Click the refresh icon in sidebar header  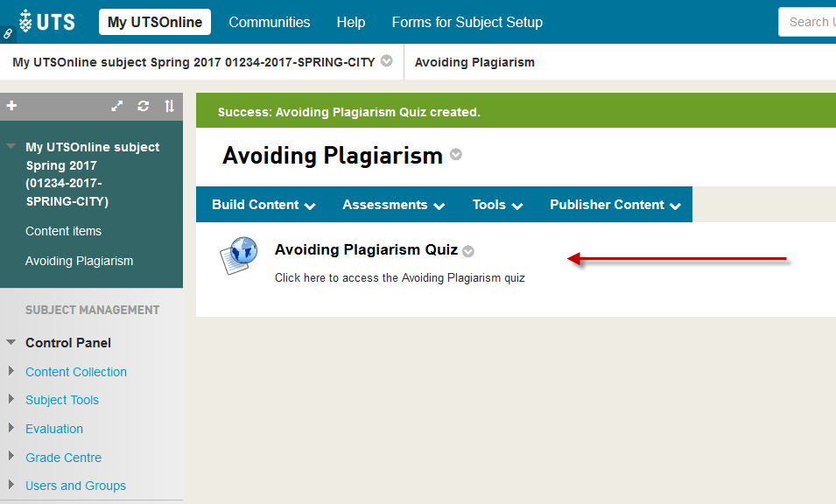coord(144,107)
